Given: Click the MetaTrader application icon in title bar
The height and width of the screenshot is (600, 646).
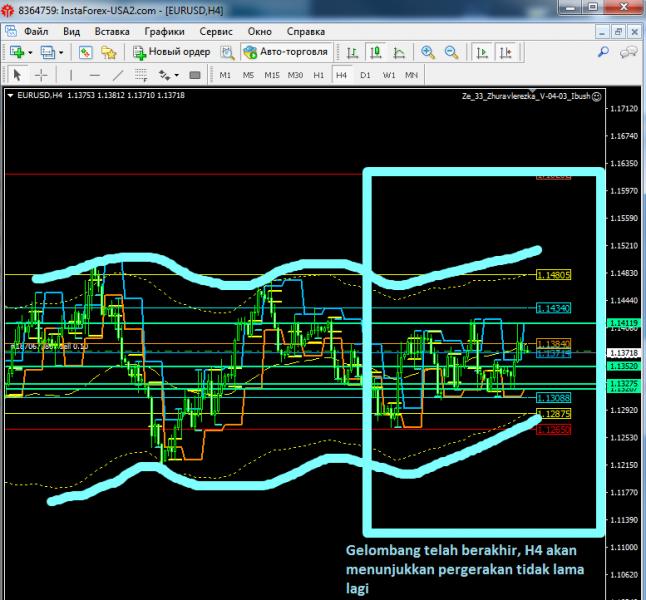Looking at the screenshot, I should click(7, 10).
